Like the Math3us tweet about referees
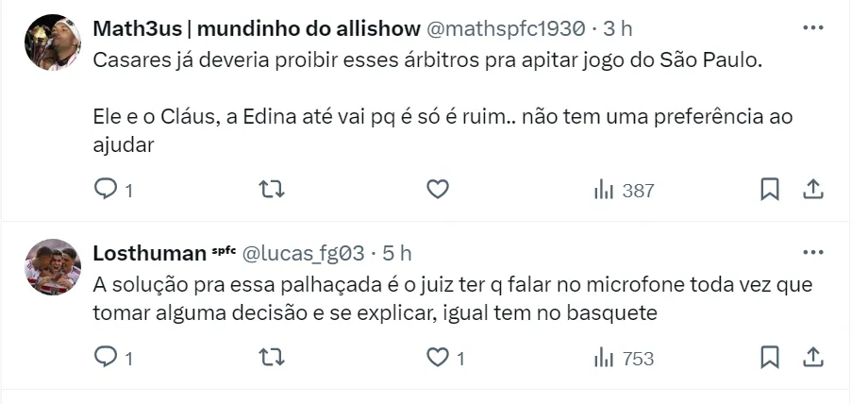Screen dimensions: 868x404 point(437,190)
